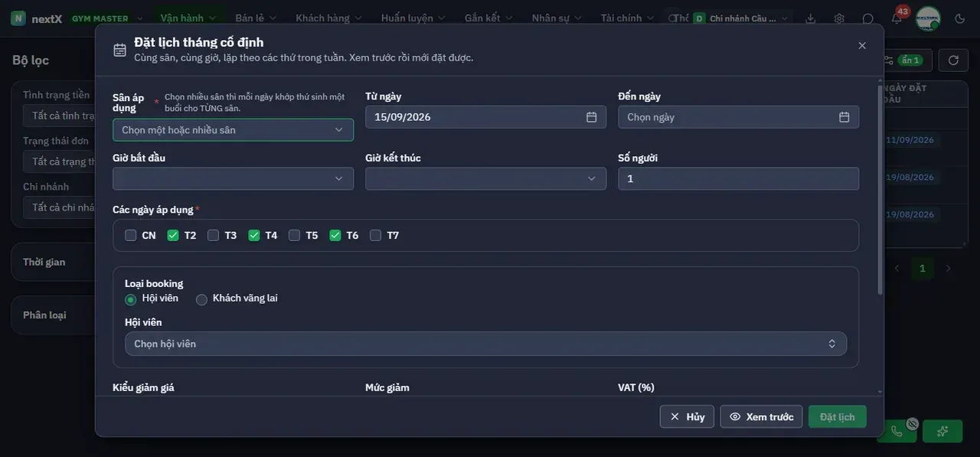
Task: Toggle dark mode with the moon icon
Action: (960, 18)
